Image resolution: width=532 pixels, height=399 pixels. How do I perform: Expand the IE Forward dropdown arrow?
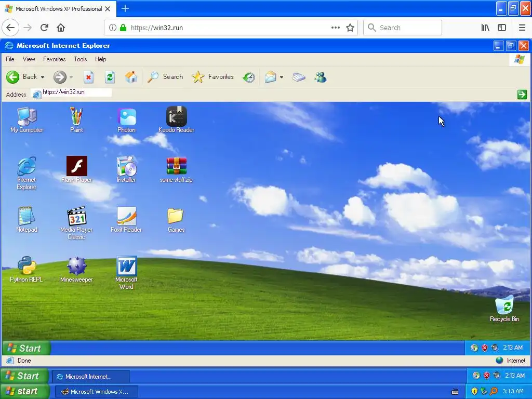[71, 77]
